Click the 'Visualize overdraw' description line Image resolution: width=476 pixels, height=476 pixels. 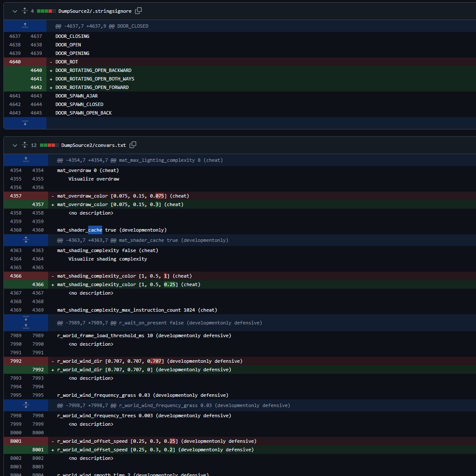coord(94,179)
